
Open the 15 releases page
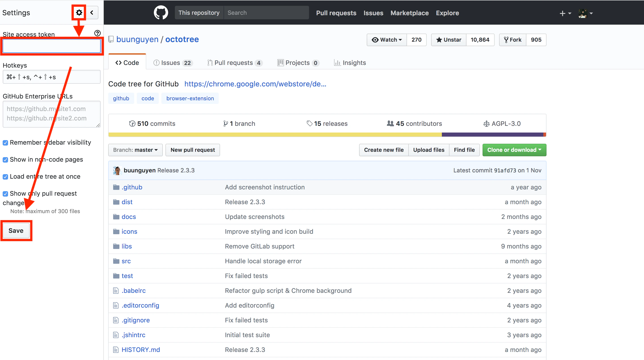click(x=327, y=123)
